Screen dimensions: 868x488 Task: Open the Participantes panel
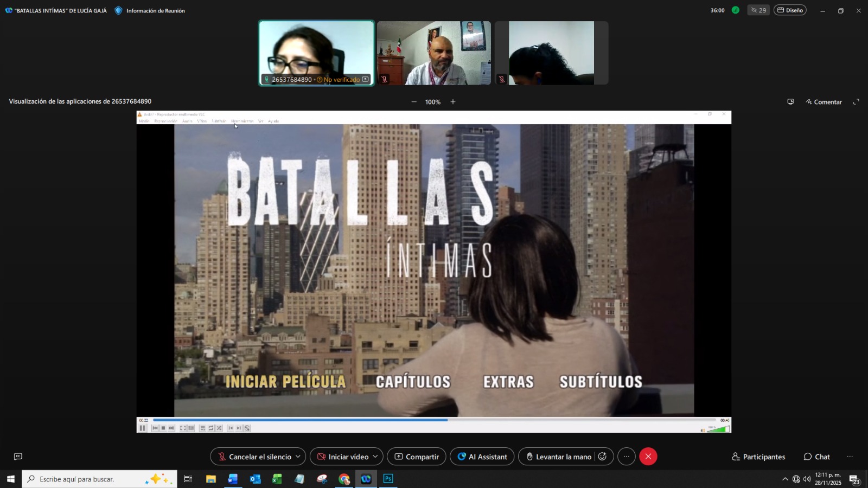pos(758,457)
